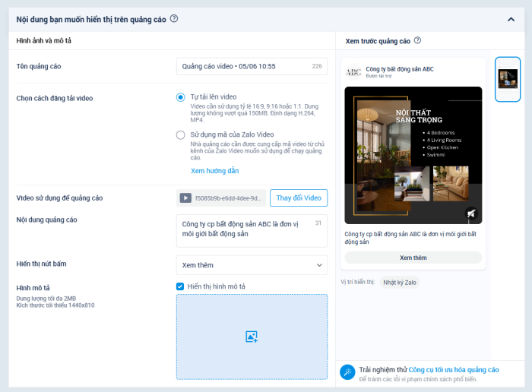
Task: Click 'Chọn cách đăng tải video' label
Action: pyautogui.click(x=55, y=98)
